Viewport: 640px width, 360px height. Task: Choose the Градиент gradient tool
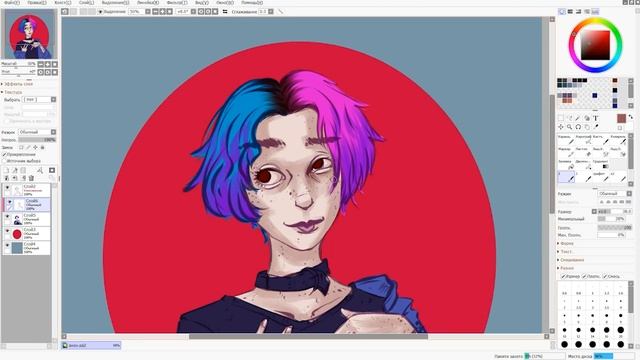click(600, 164)
